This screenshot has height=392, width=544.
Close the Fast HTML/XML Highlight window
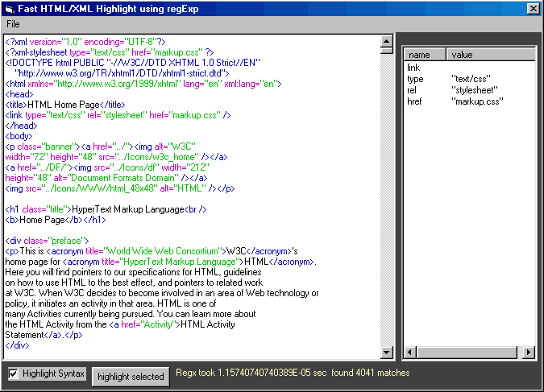(x=533, y=9)
